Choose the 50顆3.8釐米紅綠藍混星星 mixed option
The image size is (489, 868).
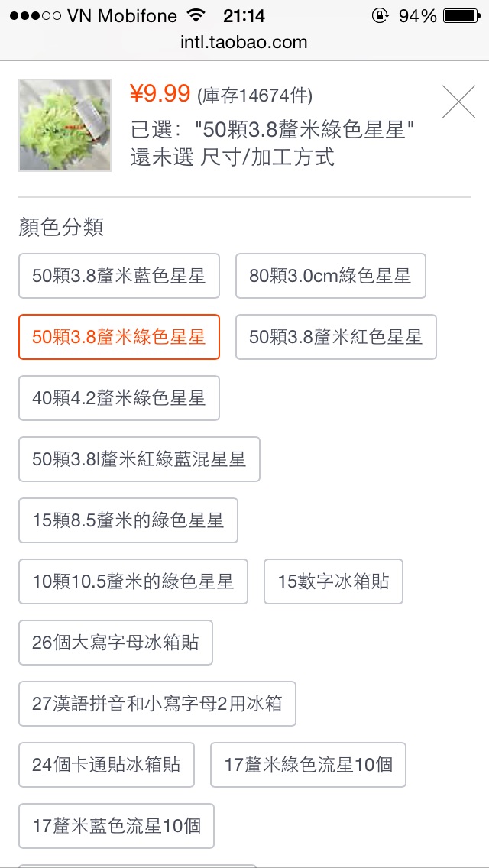139,459
